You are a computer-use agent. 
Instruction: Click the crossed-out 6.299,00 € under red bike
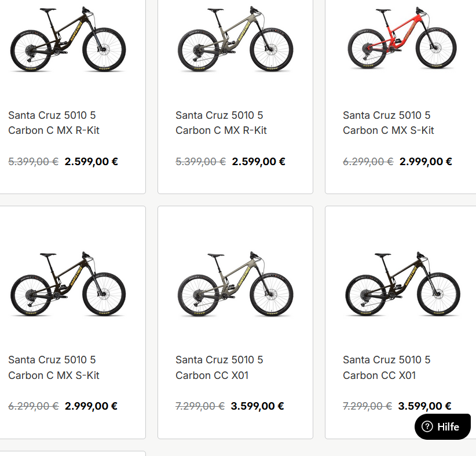coord(368,162)
